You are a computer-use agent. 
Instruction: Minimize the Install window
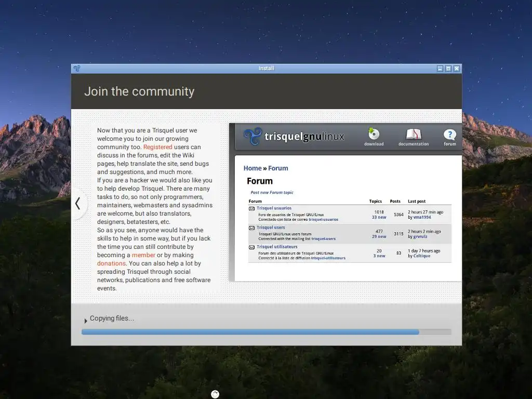(440, 69)
